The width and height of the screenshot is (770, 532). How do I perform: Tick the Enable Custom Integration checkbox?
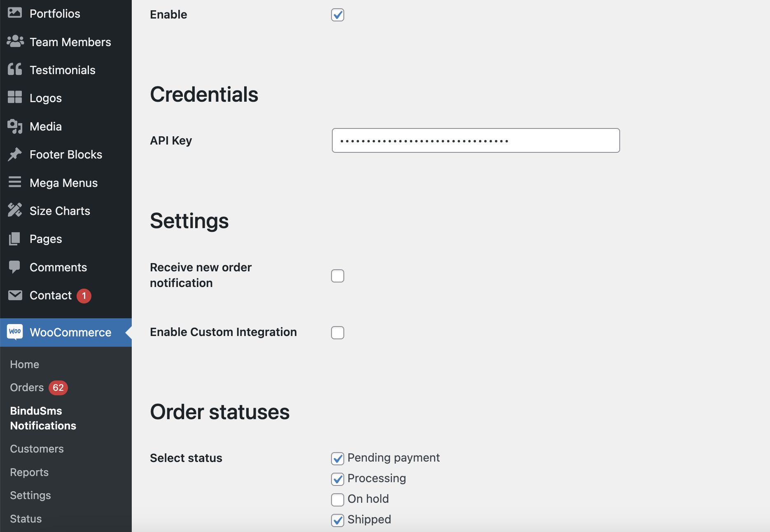pyautogui.click(x=338, y=333)
